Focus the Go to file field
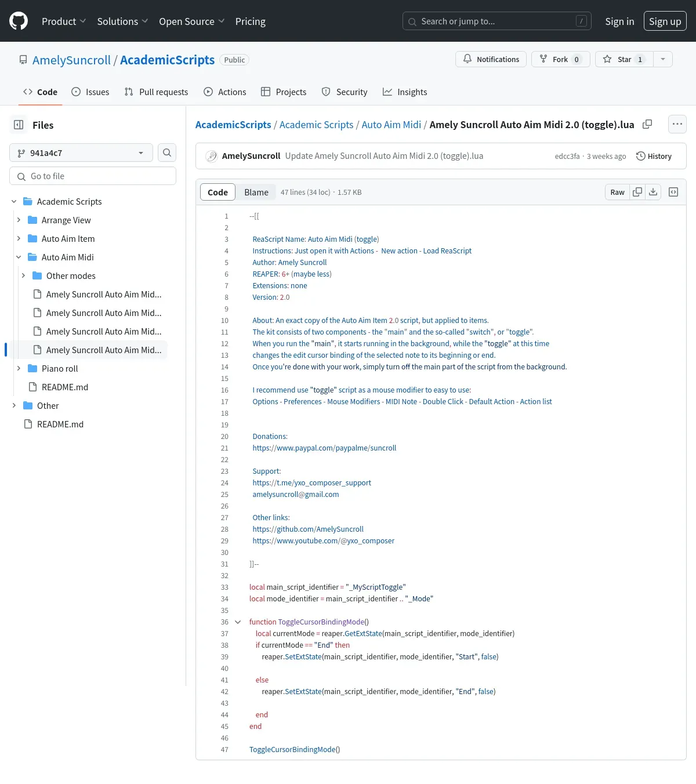This screenshot has height=784, width=696. click(93, 176)
